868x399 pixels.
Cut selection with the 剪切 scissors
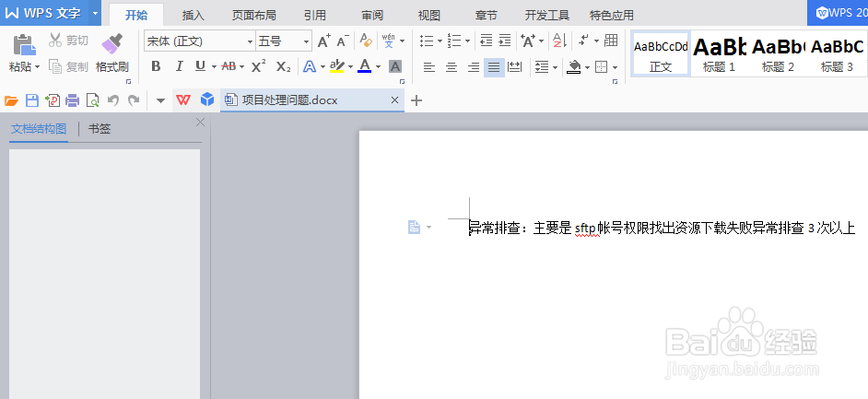(68, 41)
